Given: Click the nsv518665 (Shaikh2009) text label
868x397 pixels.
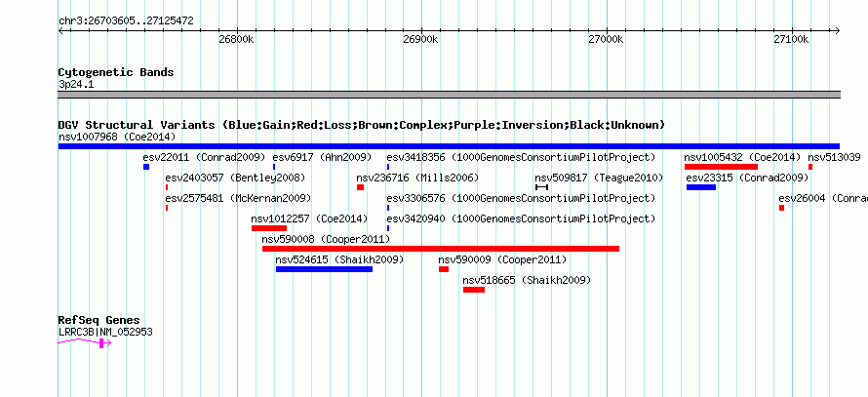Looking at the screenshot, I should 527,280.
